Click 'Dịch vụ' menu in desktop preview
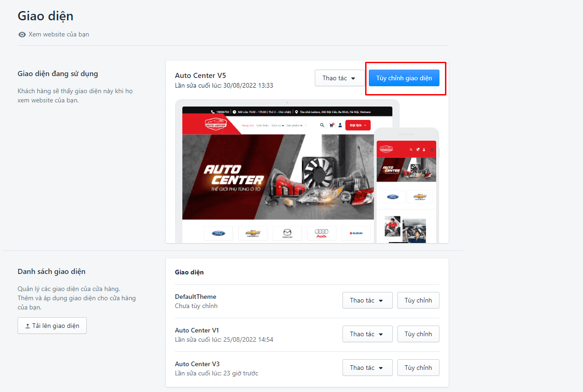Image resolution: width=583 pixels, height=392 pixels. click(277, 125)
